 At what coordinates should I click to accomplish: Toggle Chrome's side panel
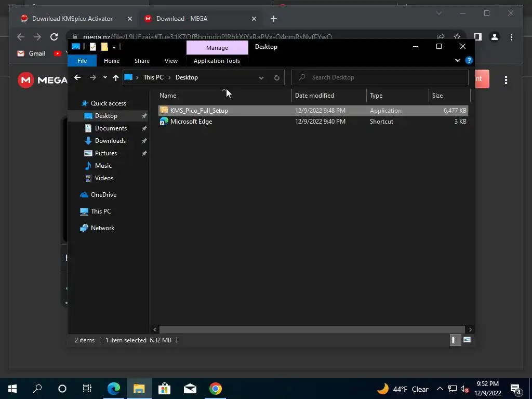tap(478, 37)
